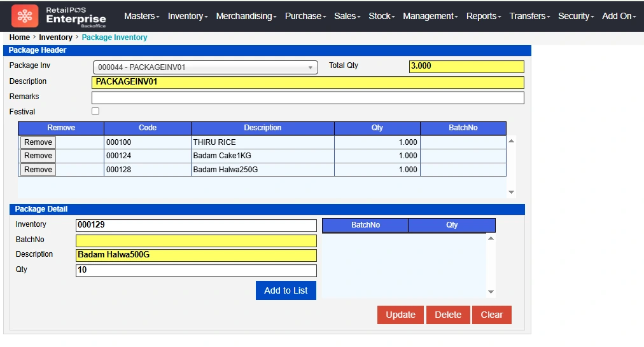Expand the Add On dropdown menu
The image size is (644, 347).
619,16
